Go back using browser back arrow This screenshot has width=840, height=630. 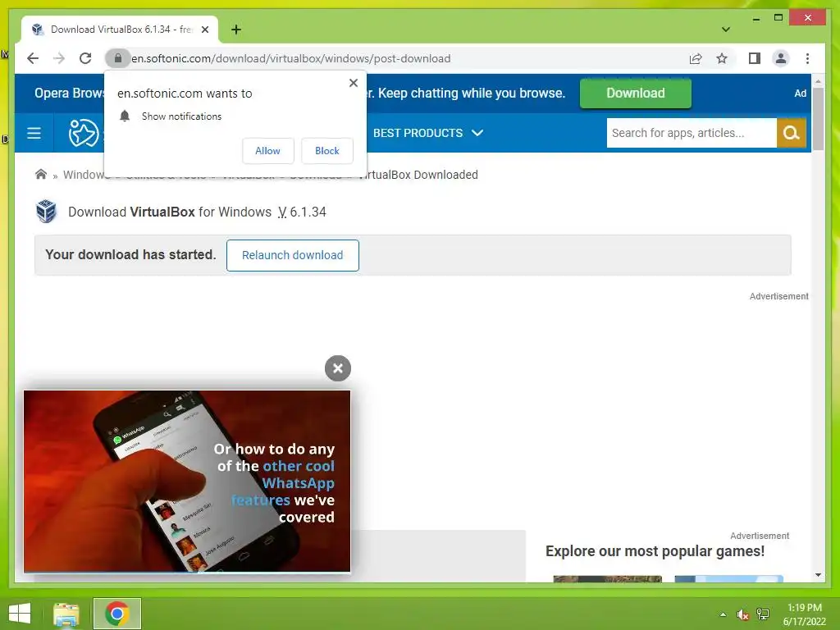click(x=33, y=58)
